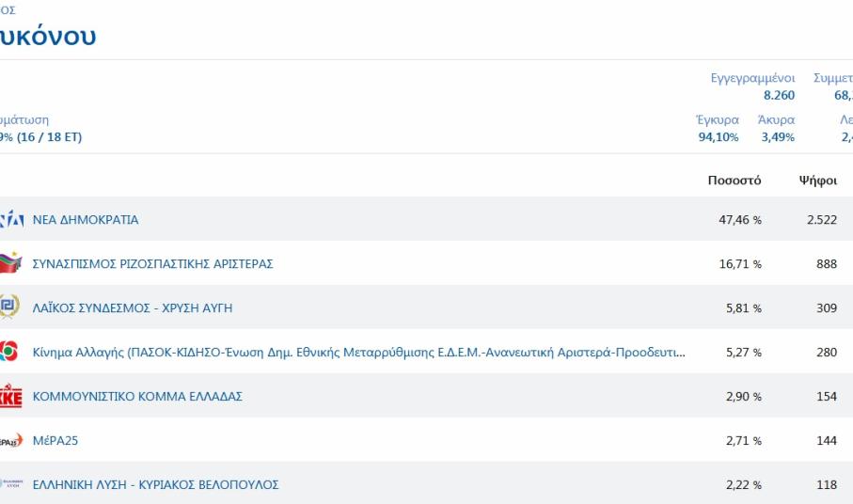Click the MeRA25 party logo

(10, 441)
